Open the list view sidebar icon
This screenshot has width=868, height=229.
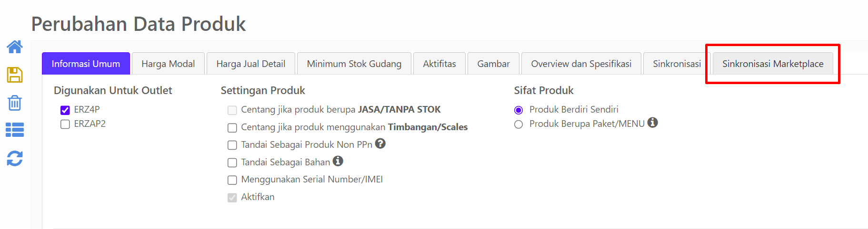[15, 130]
